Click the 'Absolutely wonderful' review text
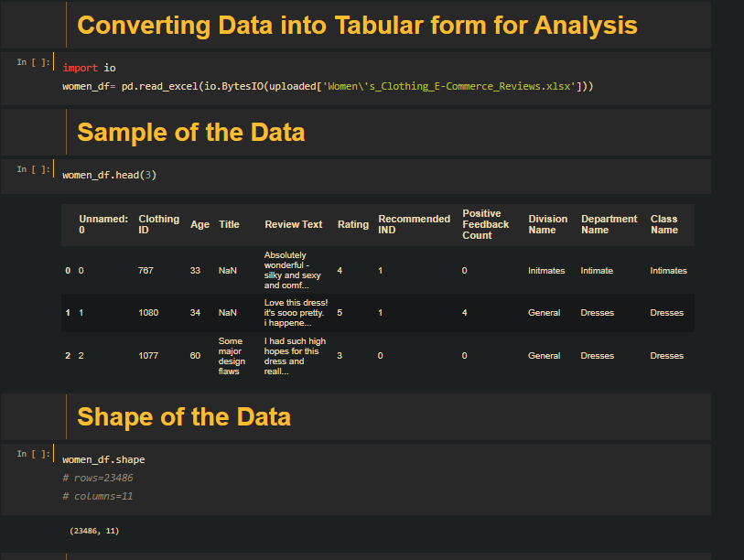 click(x=292, y=271)
